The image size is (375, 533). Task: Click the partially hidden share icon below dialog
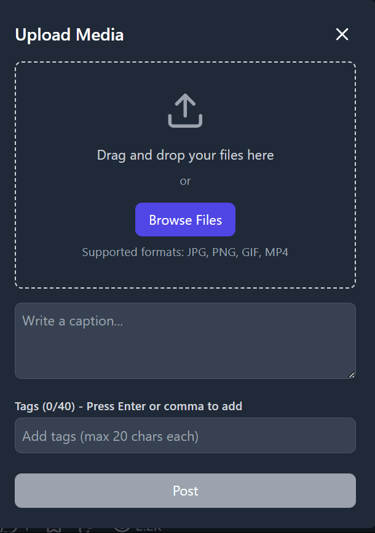point(86,529)
